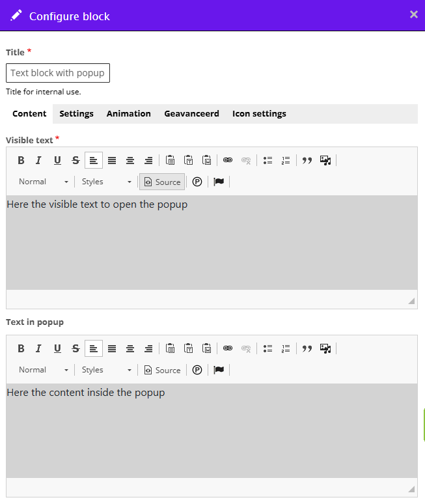
Task: Align right in Visible text editor
Action: pos(148,160)
